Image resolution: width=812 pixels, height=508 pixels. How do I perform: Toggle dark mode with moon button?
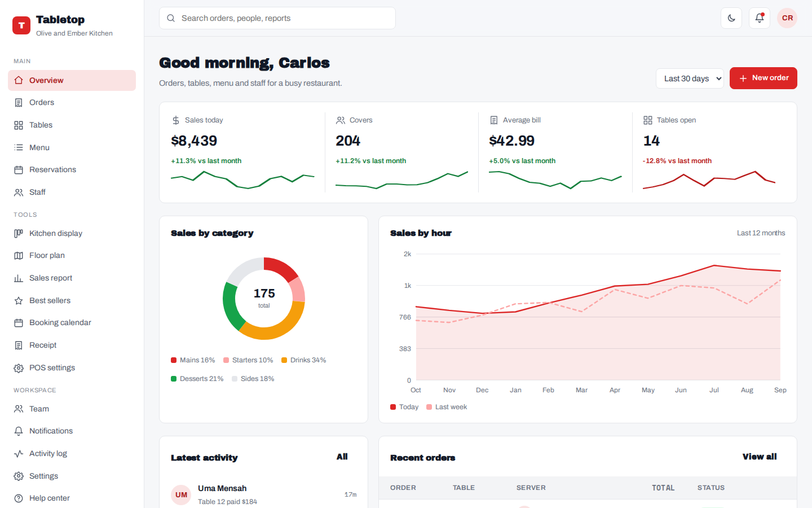(731, 18)
